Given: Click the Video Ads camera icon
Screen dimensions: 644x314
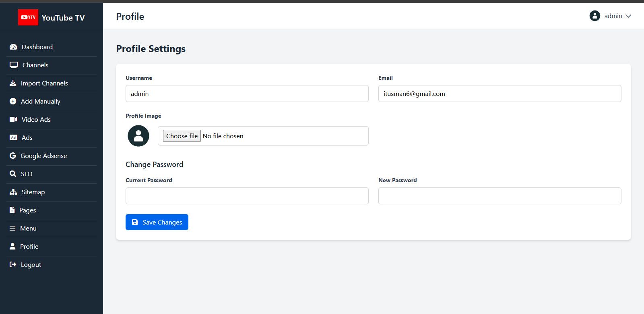Looking at the screenshot, I should [13, 119].
